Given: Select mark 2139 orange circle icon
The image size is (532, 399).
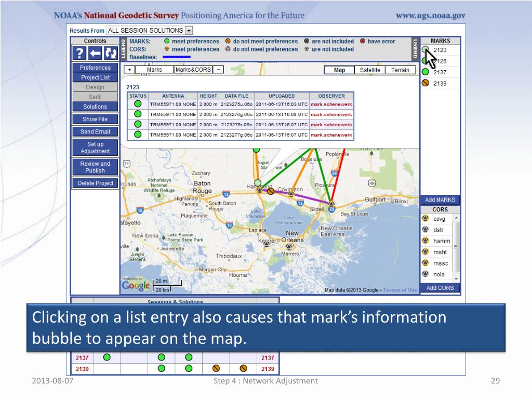Looking at the screenshot, I should point(425,83).
